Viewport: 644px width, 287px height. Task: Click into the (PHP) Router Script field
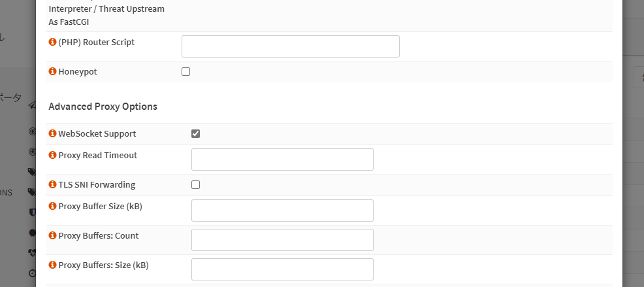[291, 46]
